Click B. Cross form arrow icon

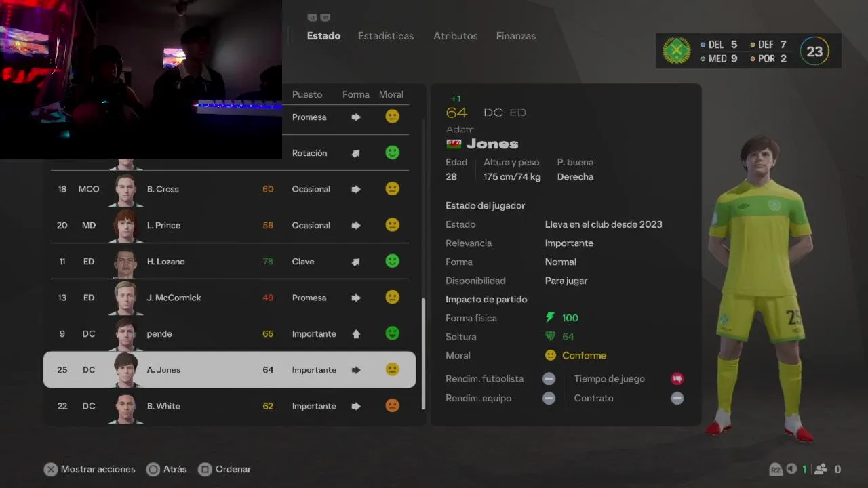pos(356,189)
